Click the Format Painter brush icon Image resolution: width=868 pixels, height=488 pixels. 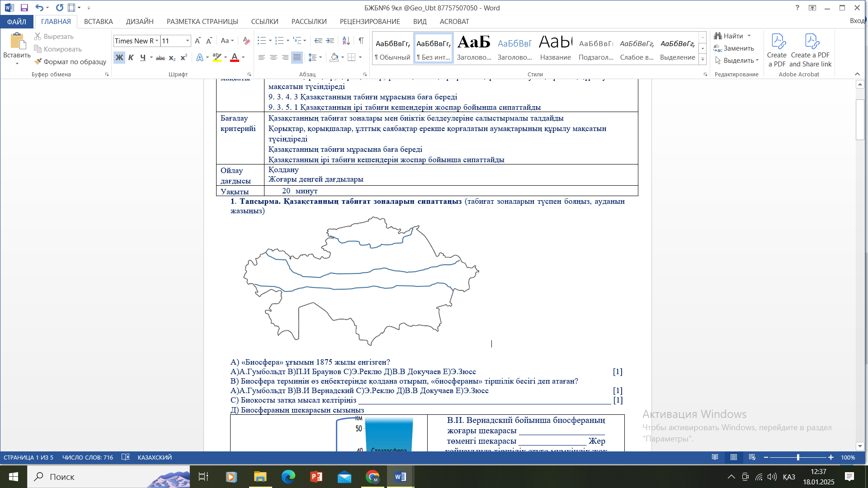tap(38, 61)
